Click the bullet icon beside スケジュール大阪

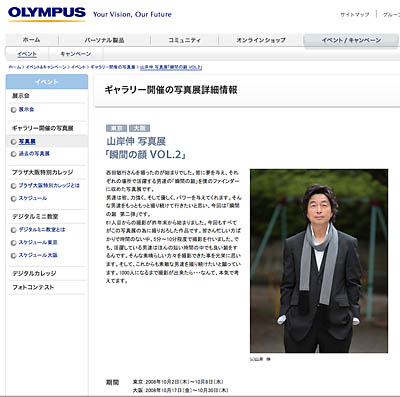[14, 255]
